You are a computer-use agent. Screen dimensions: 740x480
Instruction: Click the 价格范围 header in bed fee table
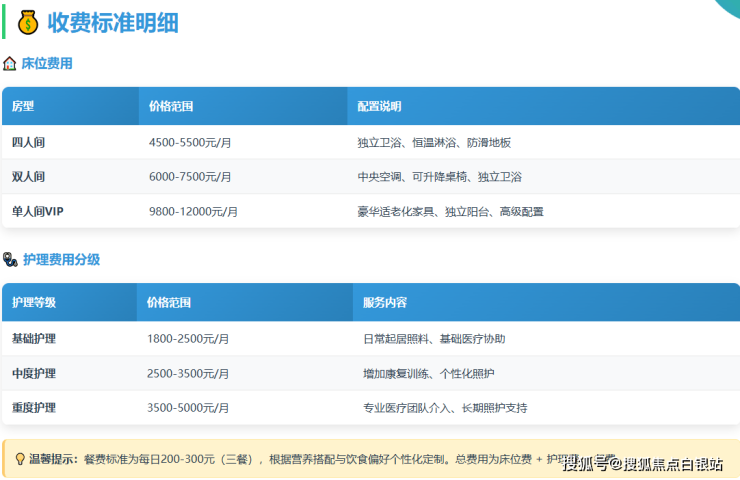tap(170, 106)
